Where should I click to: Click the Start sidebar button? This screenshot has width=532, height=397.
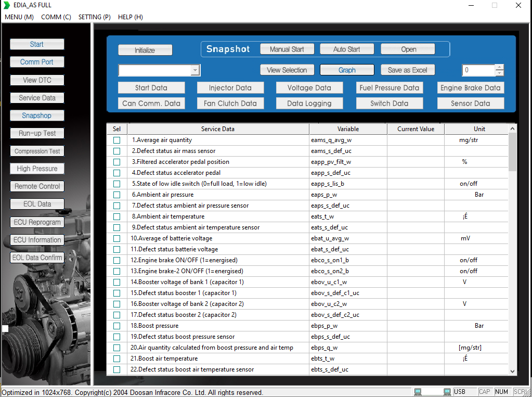click(37, 44)
